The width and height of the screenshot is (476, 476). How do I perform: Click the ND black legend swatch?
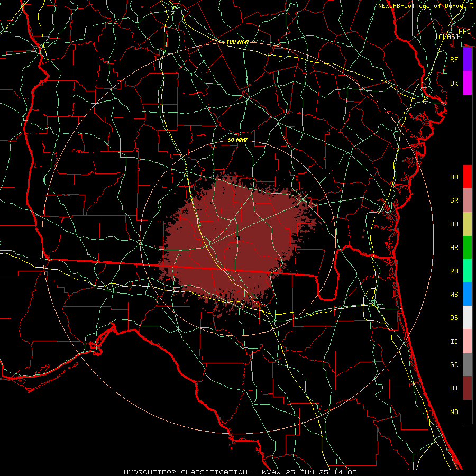point(467,411)
